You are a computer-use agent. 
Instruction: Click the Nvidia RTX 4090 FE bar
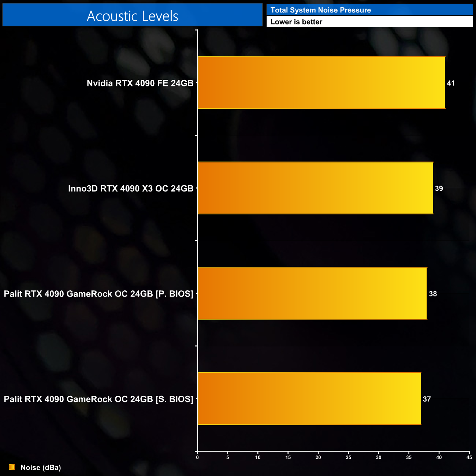click(321, 83)
